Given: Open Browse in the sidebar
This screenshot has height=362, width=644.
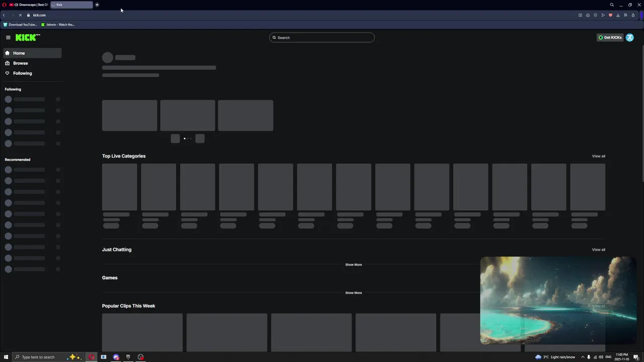Looking at the screenshot, I should point(33,63).
